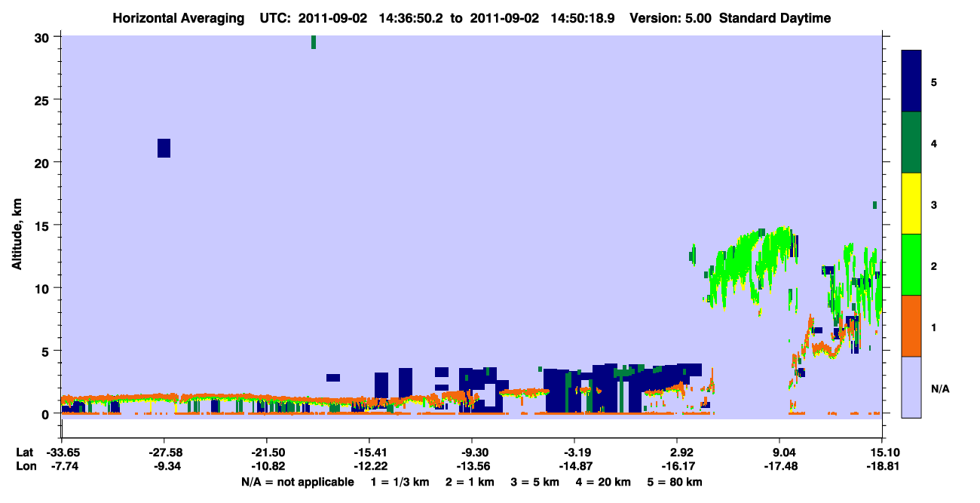Click the altitude tick label 15
The height and width of the screenshot is (503, 980).
tap(44, 225)
